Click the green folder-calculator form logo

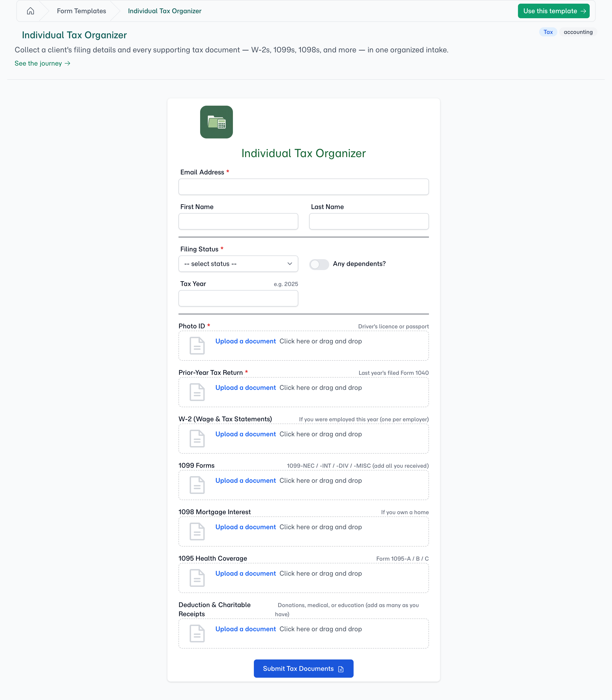(x=216, y=122)
